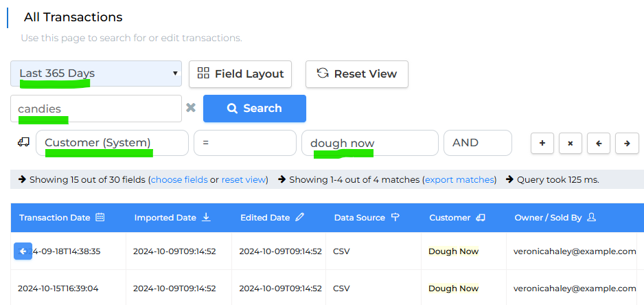644x305 pixels.
Task: Click the Field Layout button
Action: (240, 74)
